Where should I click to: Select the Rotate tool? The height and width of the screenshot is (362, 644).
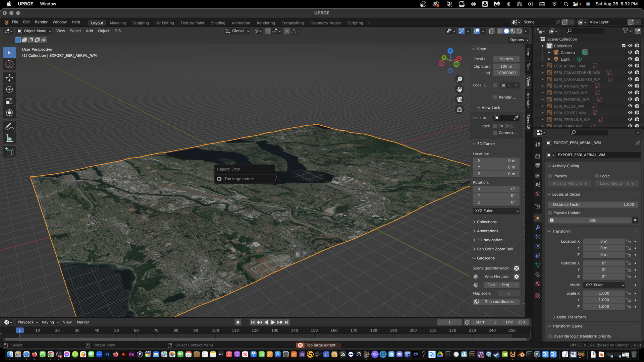pyautogui.click(x=9, y=89)
